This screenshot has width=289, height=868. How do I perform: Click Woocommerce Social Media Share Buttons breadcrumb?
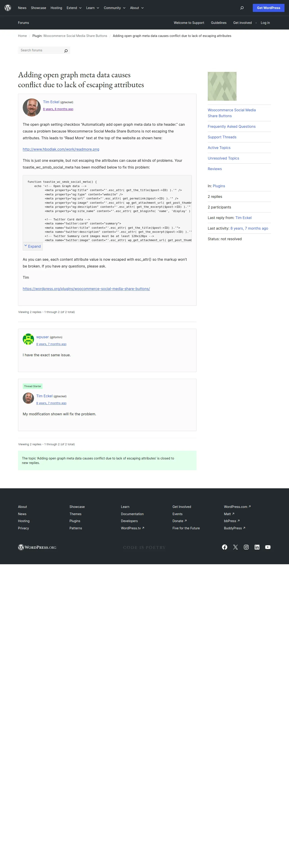[x=75, y=36]
